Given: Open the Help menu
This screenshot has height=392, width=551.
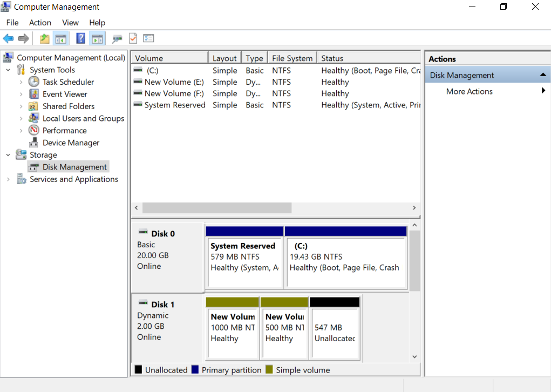Looking at the screenshot, I should [x=97, y=23].
